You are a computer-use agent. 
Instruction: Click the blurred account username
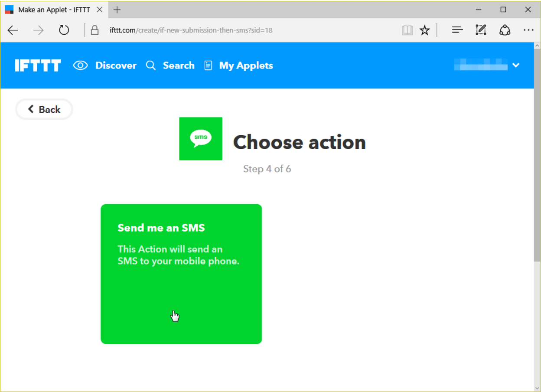481,65
